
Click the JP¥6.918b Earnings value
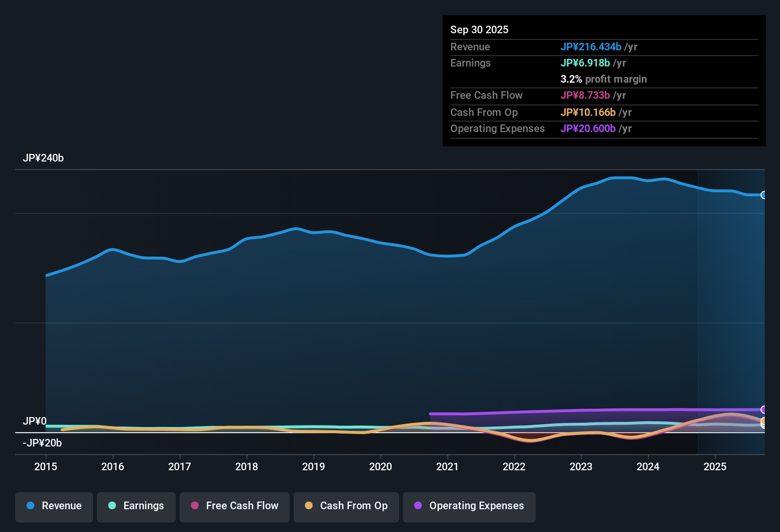[x=586, y=63]
